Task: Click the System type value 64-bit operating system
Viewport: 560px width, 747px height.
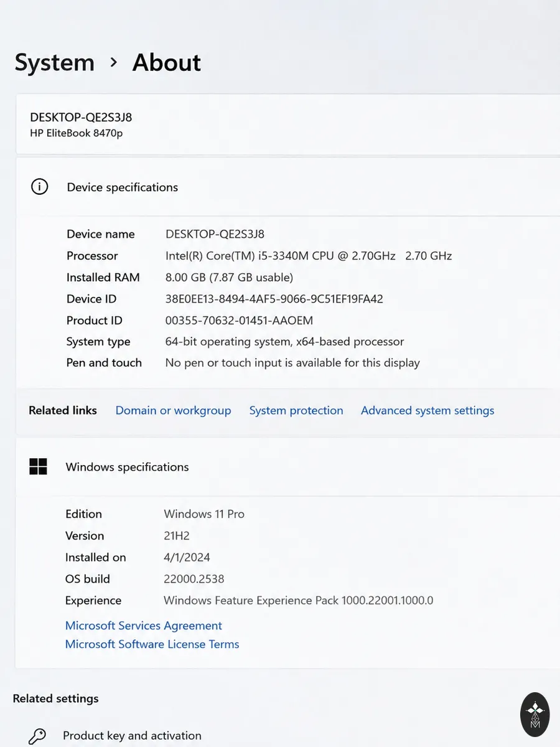Action: pyautogui.click(x=284, y=342)
